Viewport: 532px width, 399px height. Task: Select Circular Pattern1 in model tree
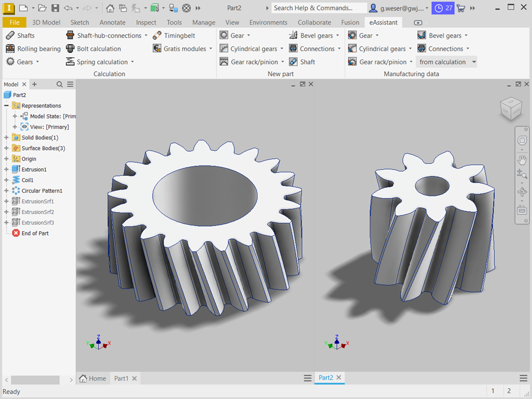(41, 191)
